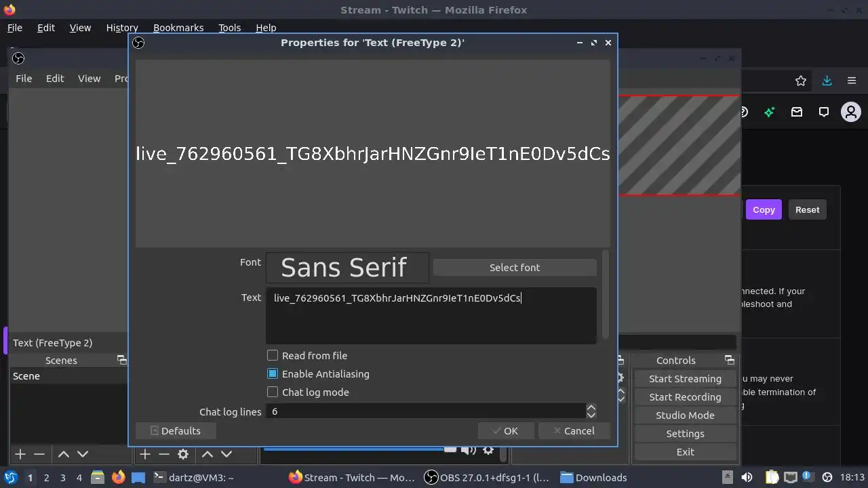
Task: Click the OBS logo in the Properties title bar
Action: click(x=138, y=43)
